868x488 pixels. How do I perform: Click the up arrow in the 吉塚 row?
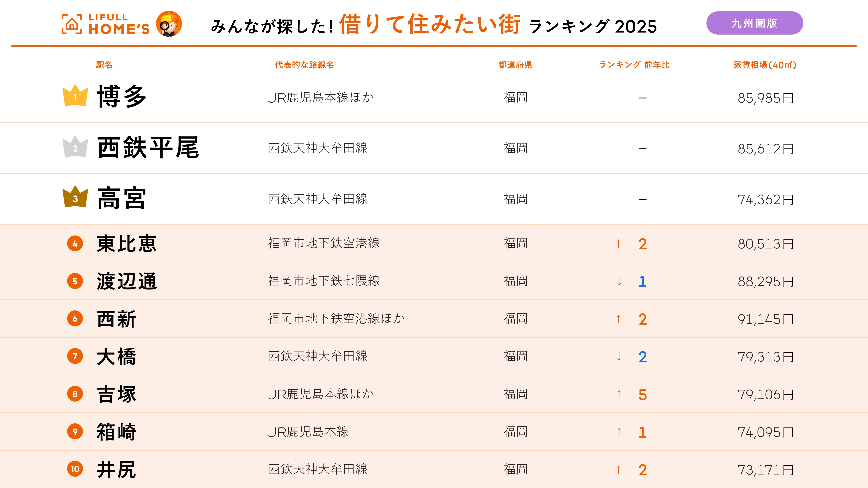pyautogui.click(x=619, y=394)
